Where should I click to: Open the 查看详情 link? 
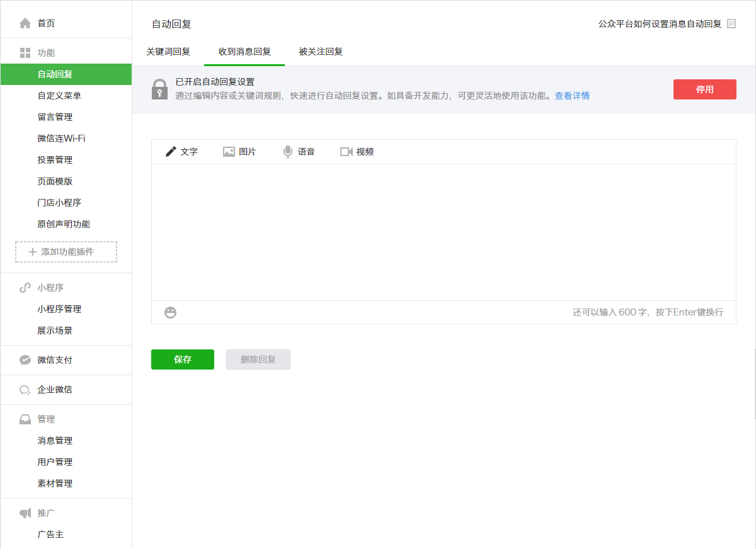click(572, 96)
